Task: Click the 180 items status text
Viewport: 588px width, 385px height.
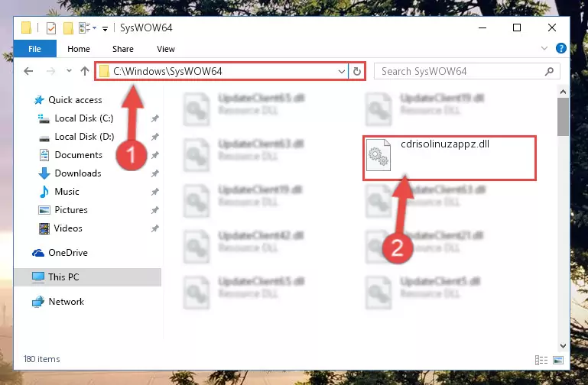Action: 41,359
